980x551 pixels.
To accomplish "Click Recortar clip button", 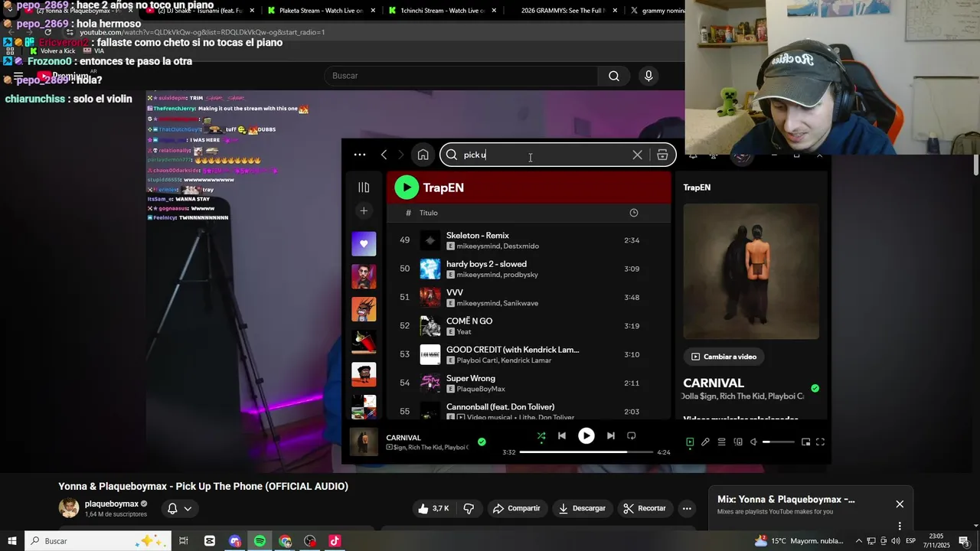I will (x=645, y=508).
